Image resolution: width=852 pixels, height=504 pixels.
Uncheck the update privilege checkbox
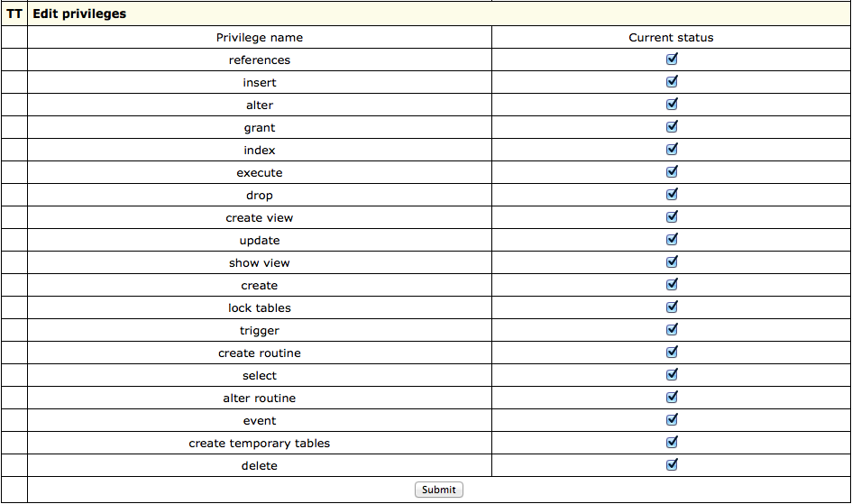[x=672, y=240]
